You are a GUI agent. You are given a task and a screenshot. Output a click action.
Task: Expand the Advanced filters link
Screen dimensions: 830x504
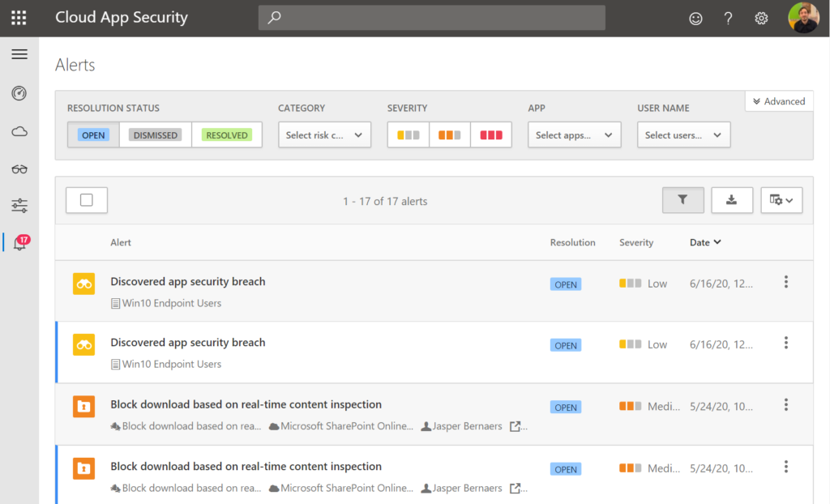coord(779,101)
